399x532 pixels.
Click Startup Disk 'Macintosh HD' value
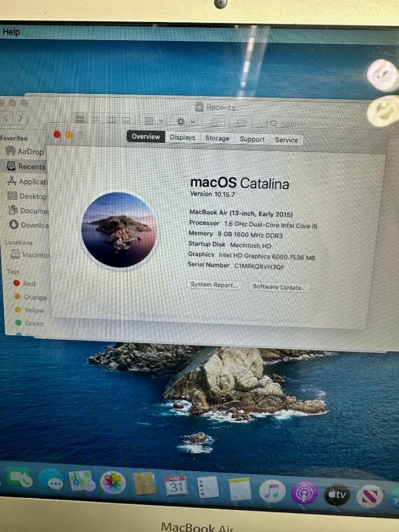250,245
